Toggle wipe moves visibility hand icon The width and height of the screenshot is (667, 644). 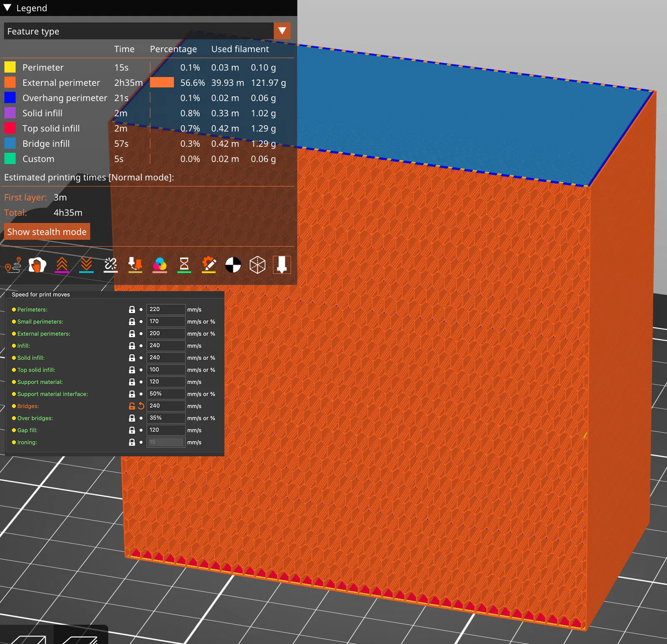pyautogui.click(x=37, y=265)
